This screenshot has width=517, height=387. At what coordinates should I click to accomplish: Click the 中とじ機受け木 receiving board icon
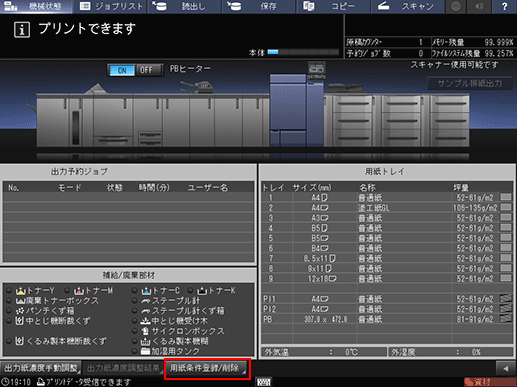tap(146, 321)
